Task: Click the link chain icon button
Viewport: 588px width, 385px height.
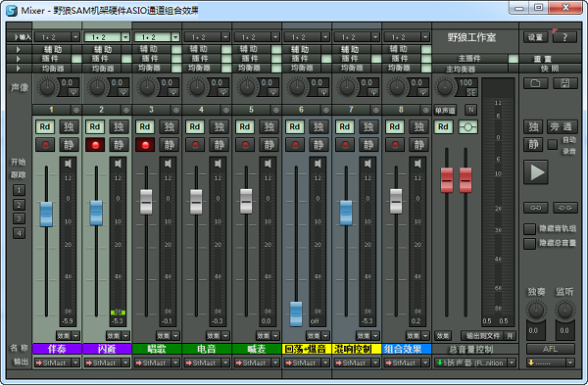Action: [535, 208]
